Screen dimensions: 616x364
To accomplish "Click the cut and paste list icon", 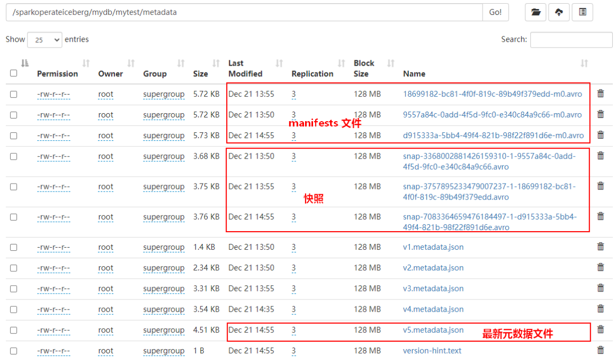I will coord(582,12).
